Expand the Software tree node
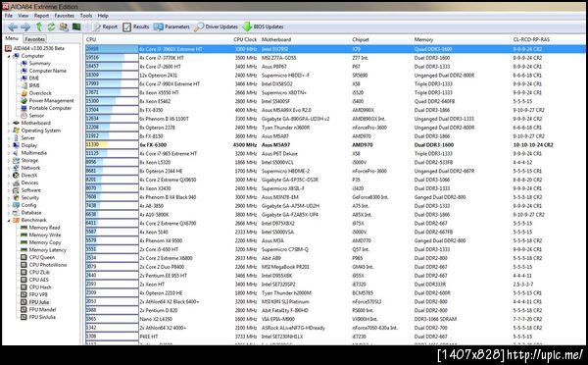This screenshot has height=365, width=588. 9,190
